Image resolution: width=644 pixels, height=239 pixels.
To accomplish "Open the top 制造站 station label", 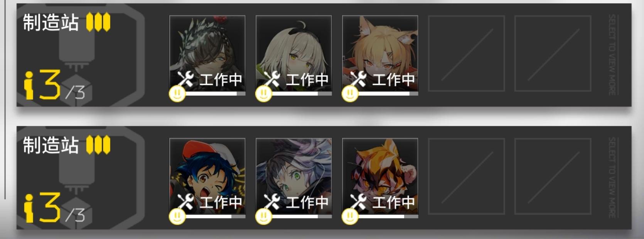I will click(x=51, y=22).
